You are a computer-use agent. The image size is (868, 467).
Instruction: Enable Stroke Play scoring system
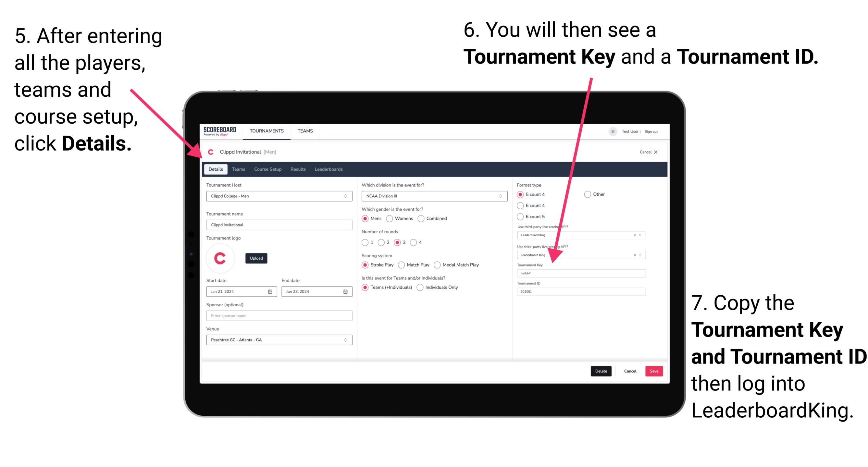(x=365, y=265)
